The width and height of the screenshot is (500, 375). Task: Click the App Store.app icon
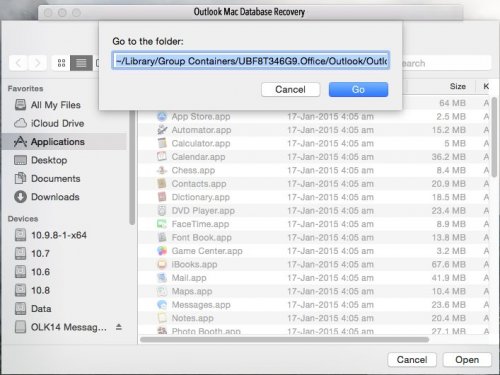point(162,116)
